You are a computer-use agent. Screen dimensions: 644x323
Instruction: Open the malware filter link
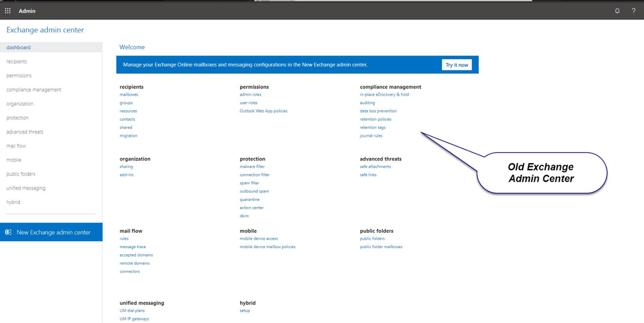point(252,166)
